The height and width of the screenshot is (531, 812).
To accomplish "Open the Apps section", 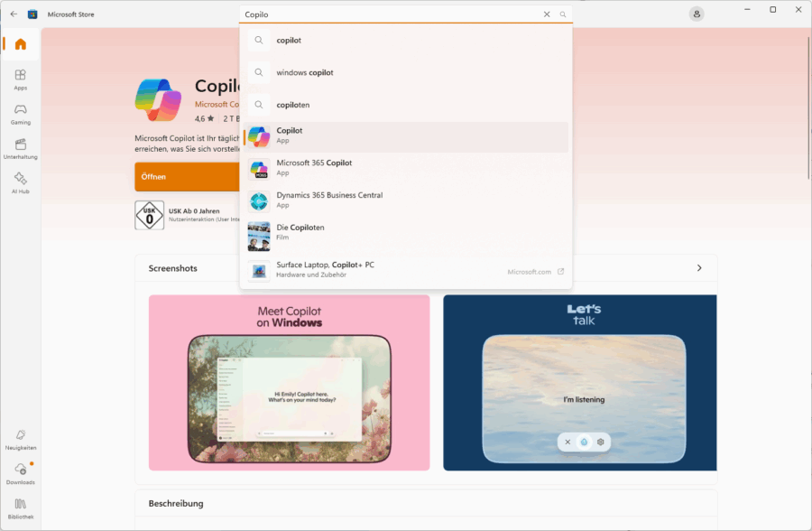I will pos(20,79).
